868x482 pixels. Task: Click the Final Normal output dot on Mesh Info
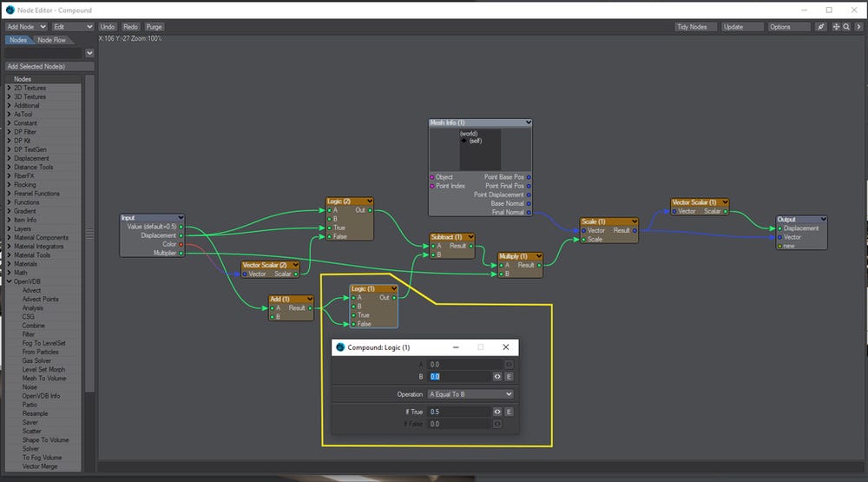529,212
